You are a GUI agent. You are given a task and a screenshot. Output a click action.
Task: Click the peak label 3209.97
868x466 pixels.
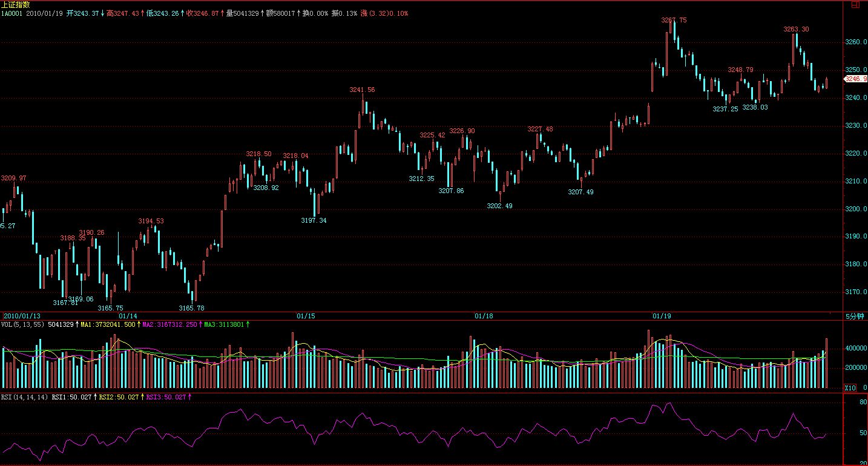click(13, 178)
